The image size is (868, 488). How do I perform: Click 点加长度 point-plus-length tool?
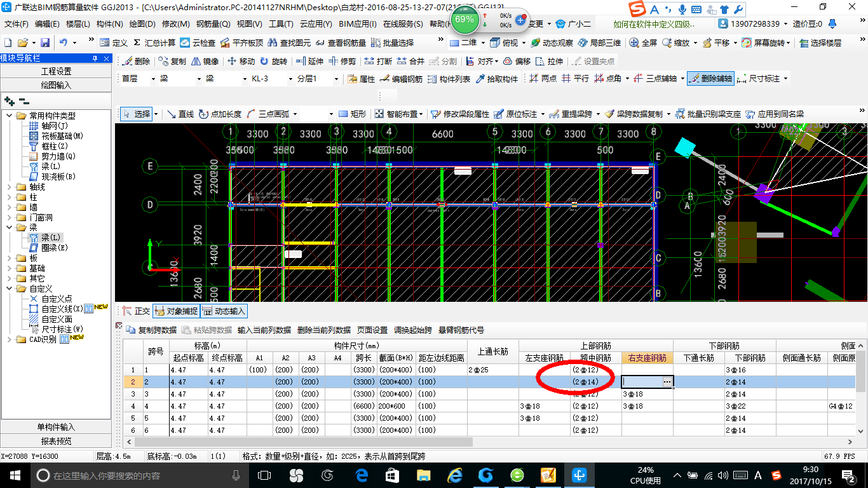pos(220,114)
